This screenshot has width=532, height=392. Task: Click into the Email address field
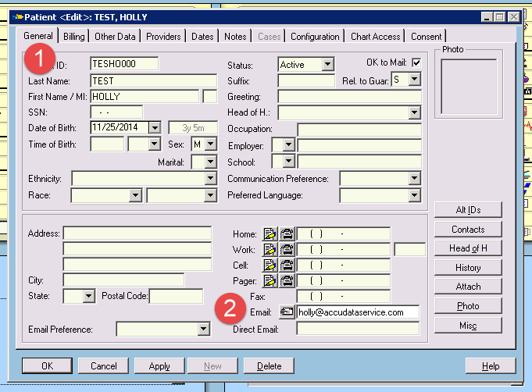tap(357, 312)
